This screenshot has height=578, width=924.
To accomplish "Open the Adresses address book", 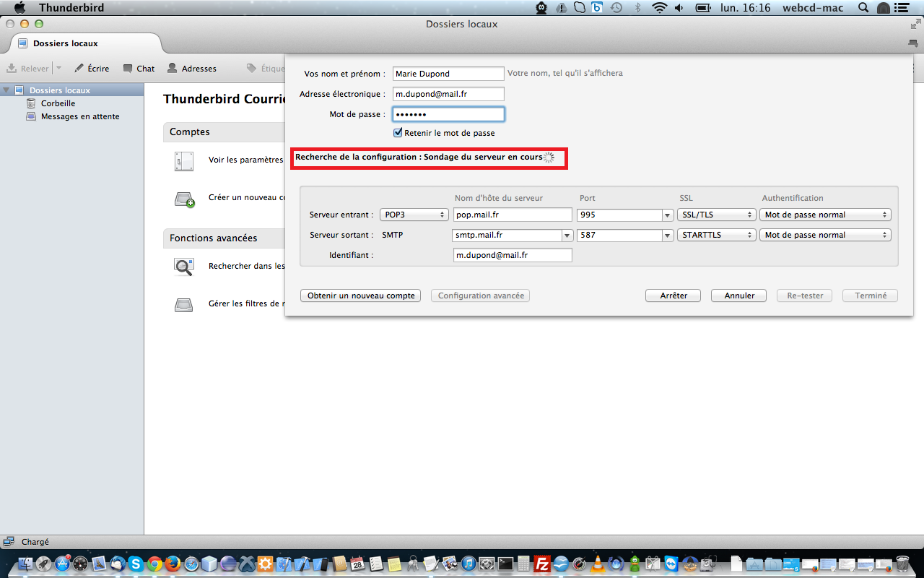I will coord(192,69).
